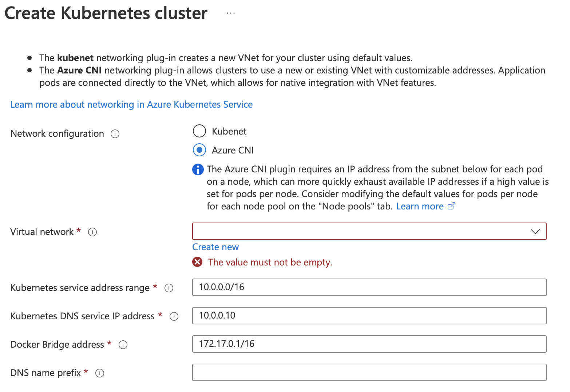Click the red error icon under Virtual network
Viewport: 570px width, 392px height.
coord(197,262)
